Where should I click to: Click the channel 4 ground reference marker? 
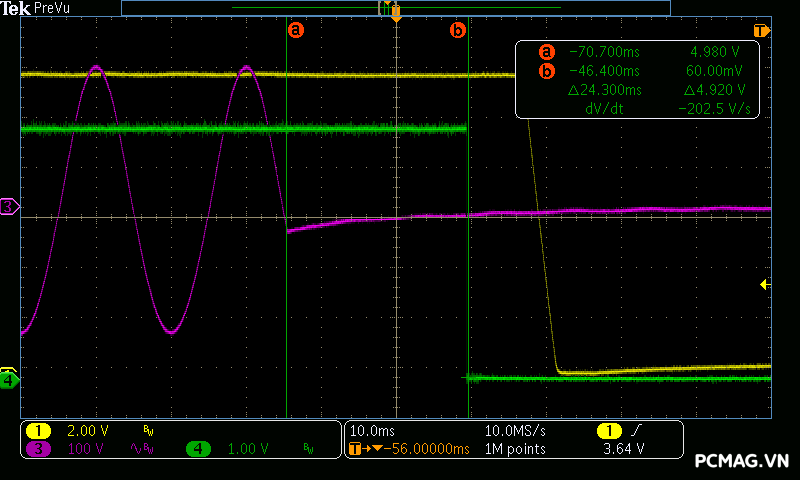click(x=9, y=379)
